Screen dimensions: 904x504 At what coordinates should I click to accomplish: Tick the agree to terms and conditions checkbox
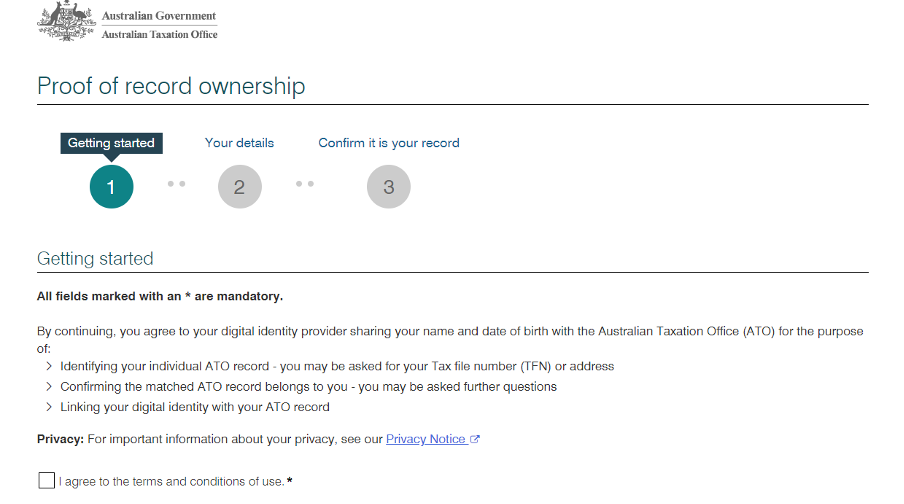point(47,480)
